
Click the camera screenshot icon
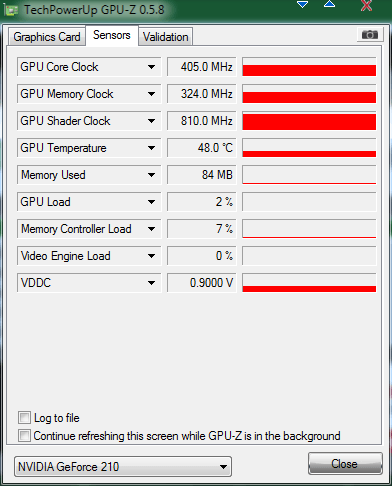[370, 34]
